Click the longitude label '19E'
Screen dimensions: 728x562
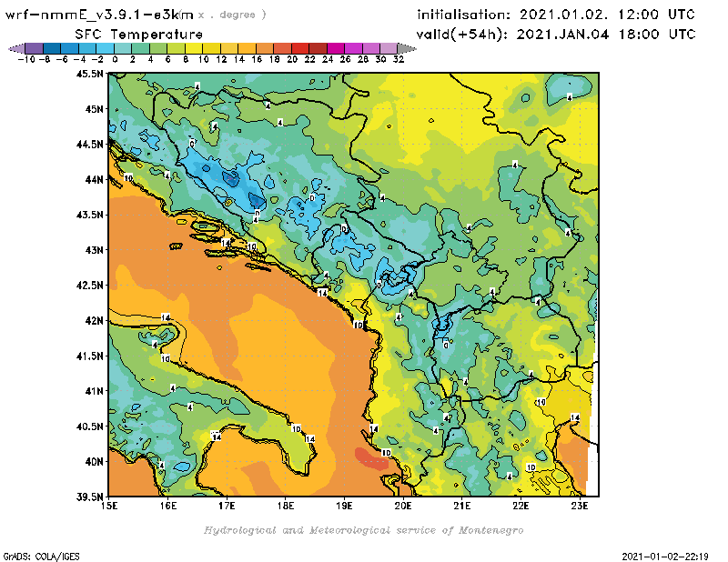345,506
